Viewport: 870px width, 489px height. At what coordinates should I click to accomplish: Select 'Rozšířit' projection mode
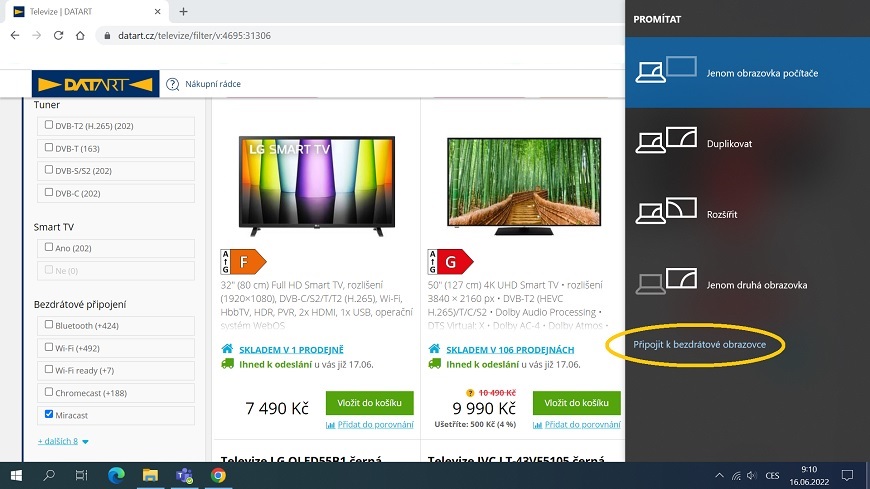coord(747,214)
